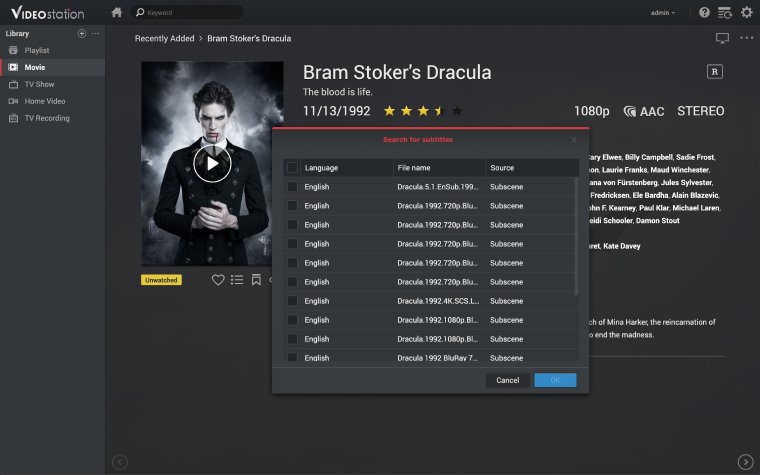Bookmark the movie with the bookmark icon

click(x=256, y=280)
